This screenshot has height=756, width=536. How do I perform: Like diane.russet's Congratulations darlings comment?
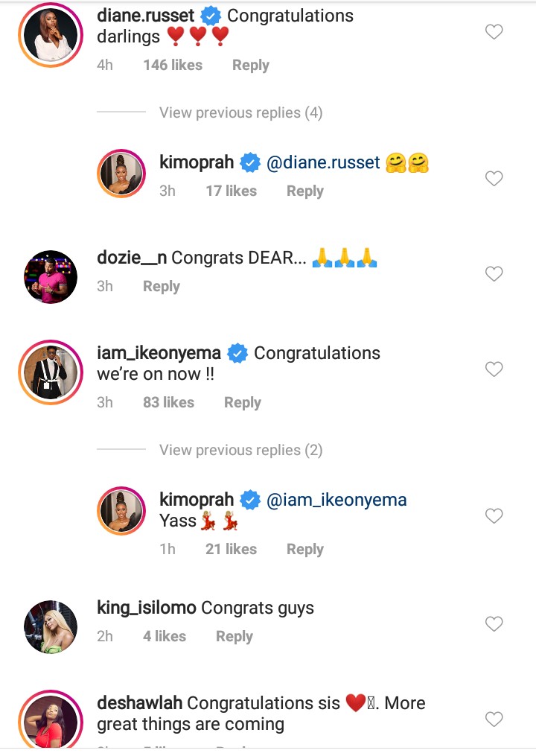click(494, 32)
